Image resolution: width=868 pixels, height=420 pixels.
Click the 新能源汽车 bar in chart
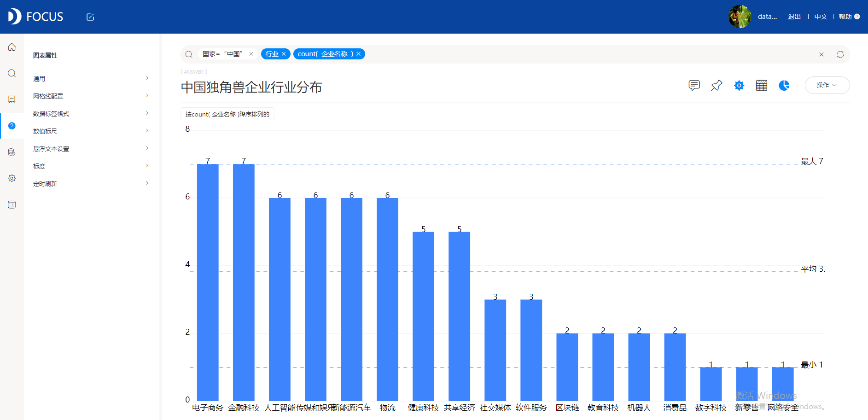pyautogui.click(x=351, y=299)
